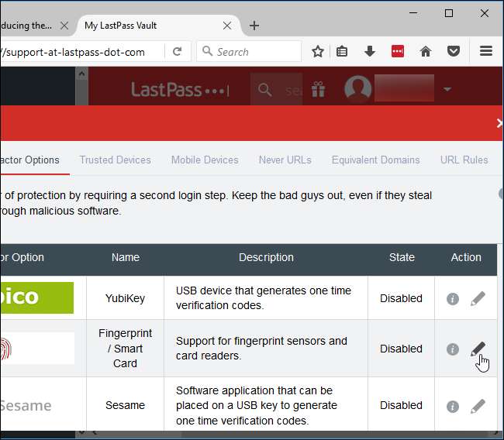Select the Multifactor Options tab
Image resolution: width=504 pixels, height=440 pixels.
[x=30, y=160]
